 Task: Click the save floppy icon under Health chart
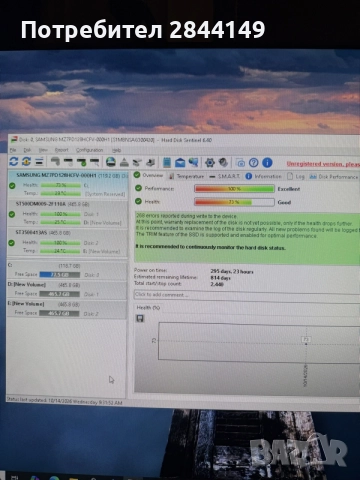tap(140, 318)
